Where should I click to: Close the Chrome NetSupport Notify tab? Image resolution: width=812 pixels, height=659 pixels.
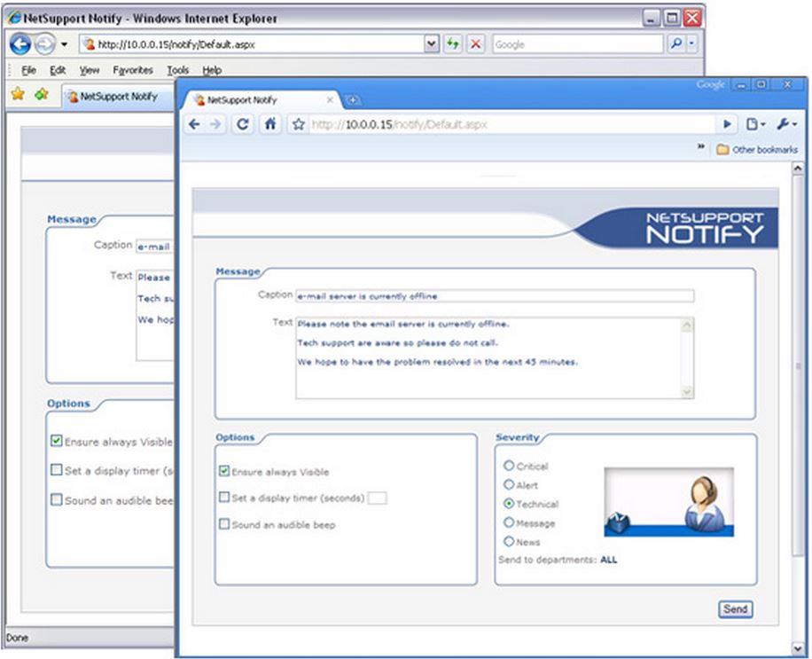click(x=330, y=100)
